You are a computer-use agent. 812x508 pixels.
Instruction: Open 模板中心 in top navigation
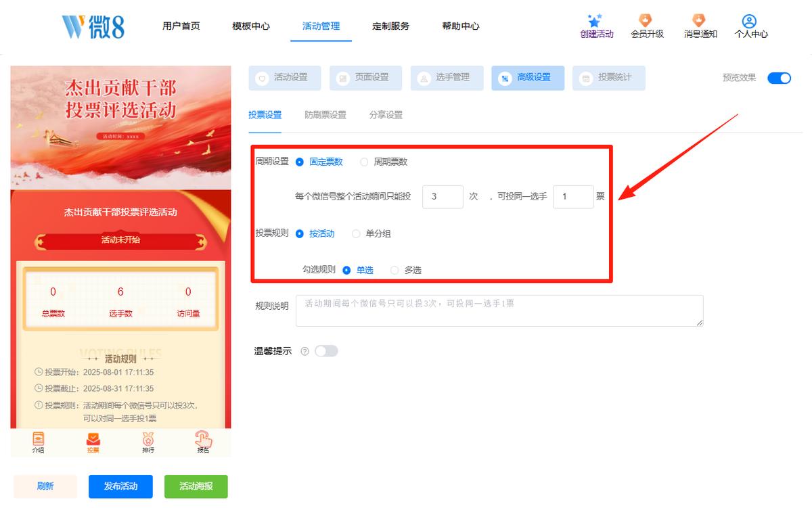[251, 26]
